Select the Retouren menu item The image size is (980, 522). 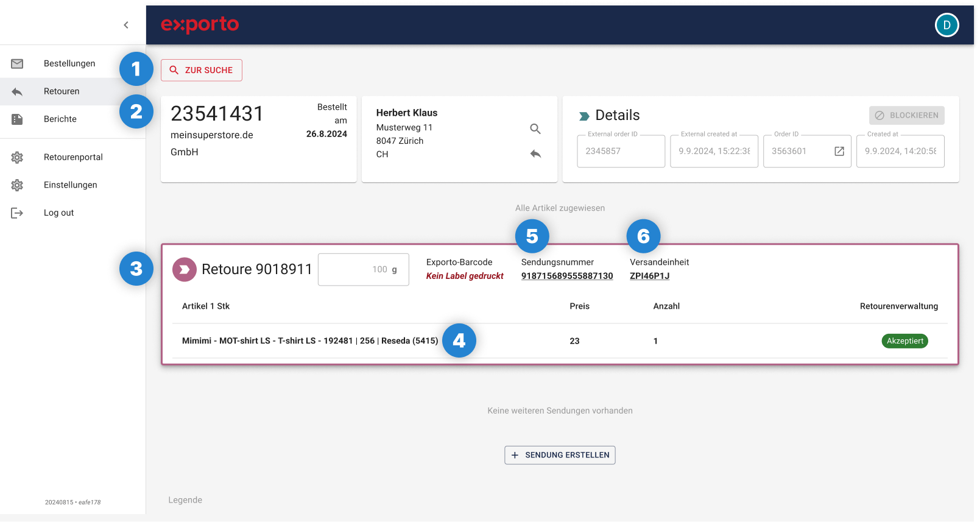72,91
